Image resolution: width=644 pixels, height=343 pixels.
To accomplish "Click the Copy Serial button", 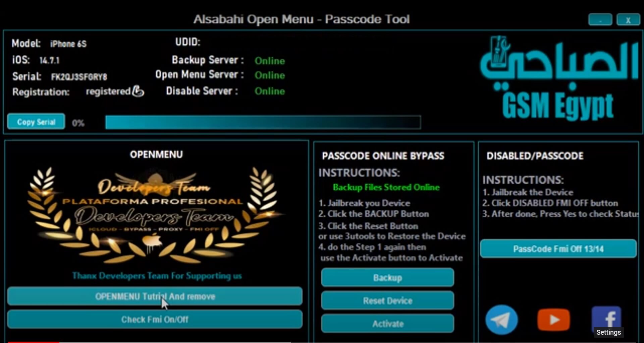I will (36, 122).
